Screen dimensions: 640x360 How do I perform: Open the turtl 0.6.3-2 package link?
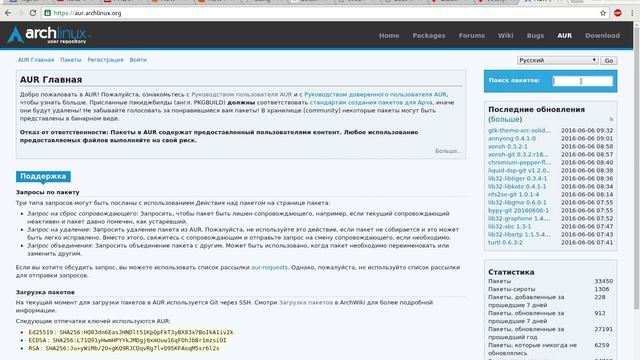(x=505, y=242)
